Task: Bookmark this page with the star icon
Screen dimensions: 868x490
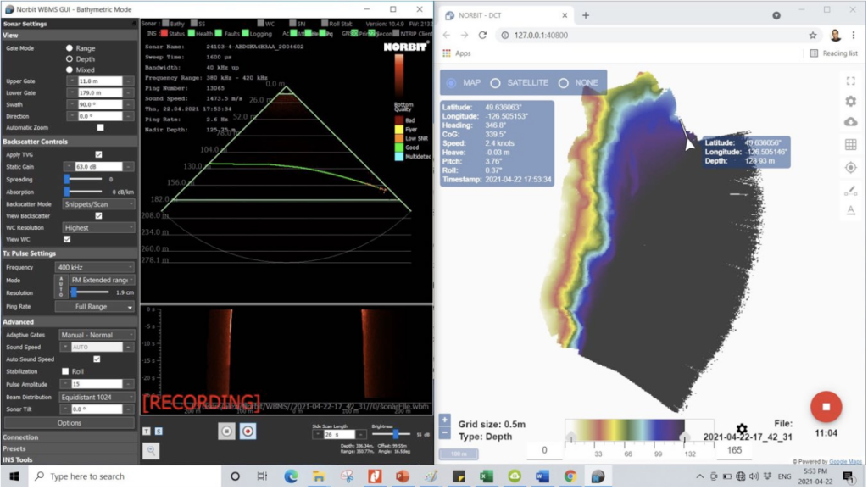Action: click(813, 35)
